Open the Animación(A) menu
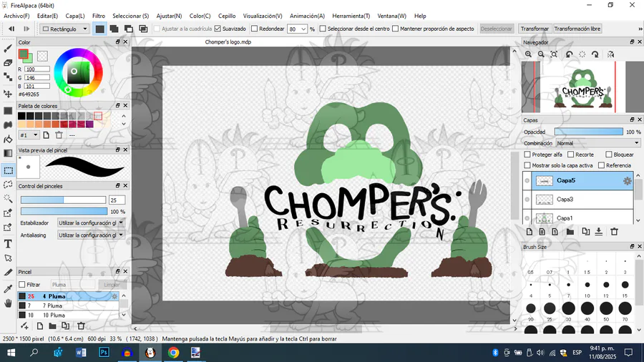 click(x=307, y=16)
